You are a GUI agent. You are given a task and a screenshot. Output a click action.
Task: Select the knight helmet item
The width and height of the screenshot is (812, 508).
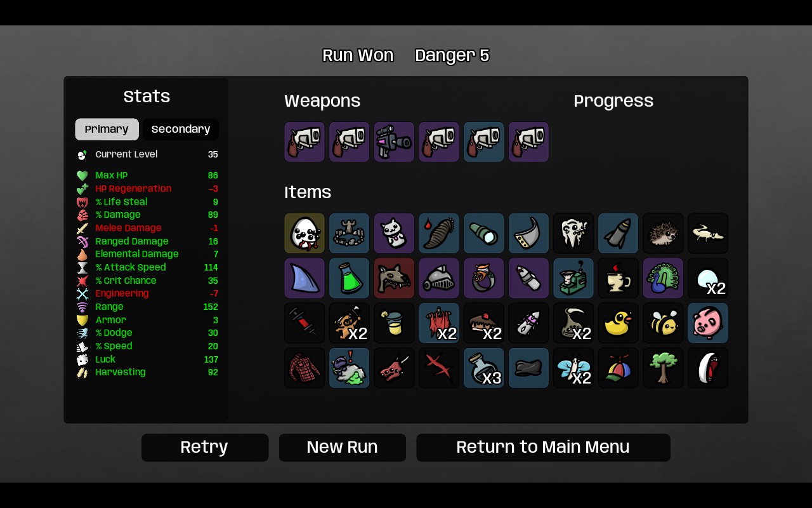pyautogui.click(x=439, y=277)
